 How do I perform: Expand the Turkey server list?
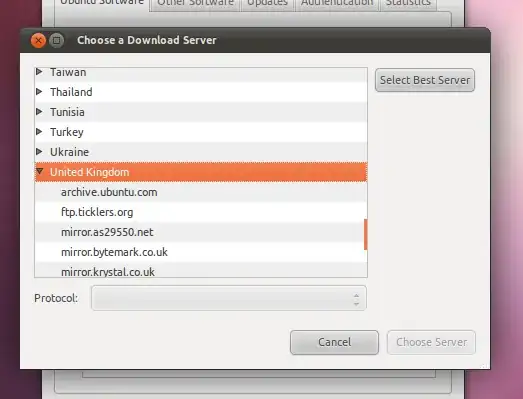[x=39, y=131]
